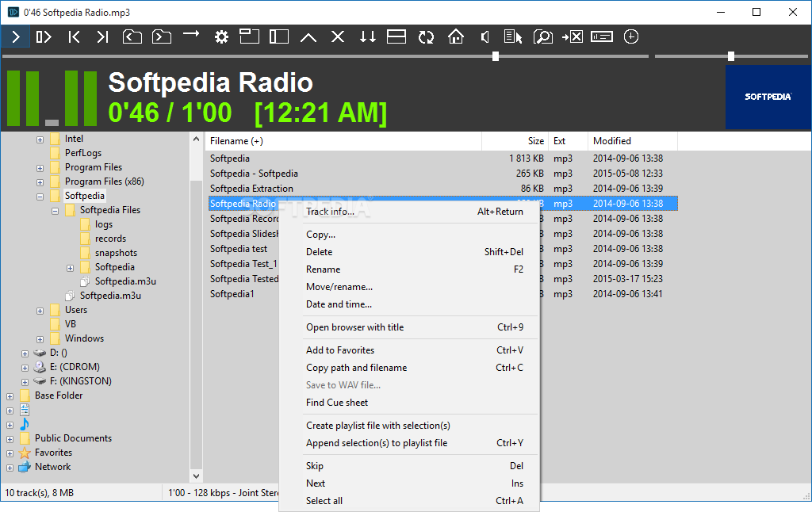Screen dimensions: 812x512
Task: Expand the Users folder node
Action: click(40, 311)
